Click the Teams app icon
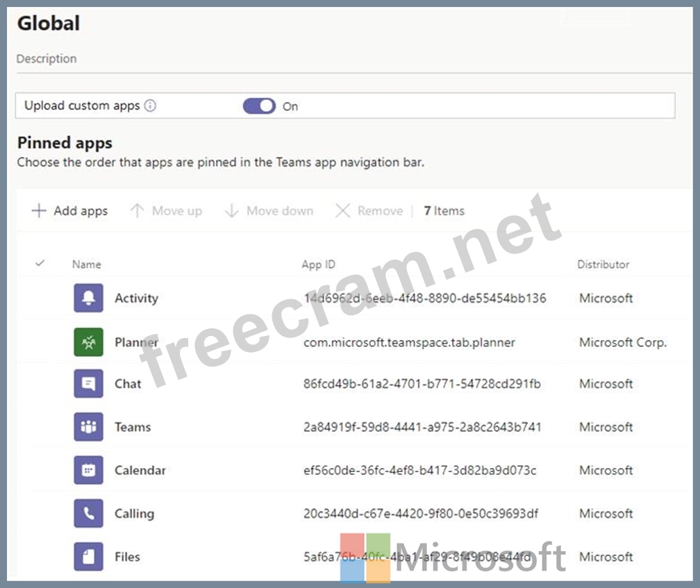Screen dimensions: 700x588 pyautogui.click(x=88, y=427)
